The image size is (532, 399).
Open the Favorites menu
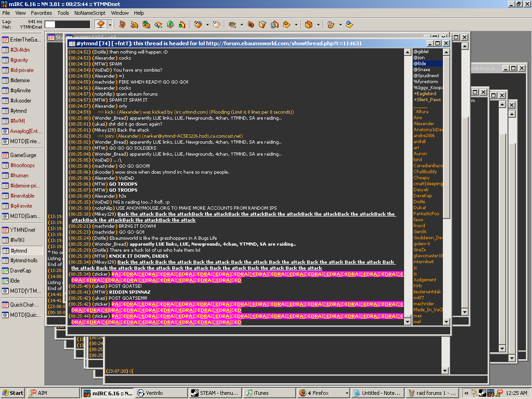[41, 13]
